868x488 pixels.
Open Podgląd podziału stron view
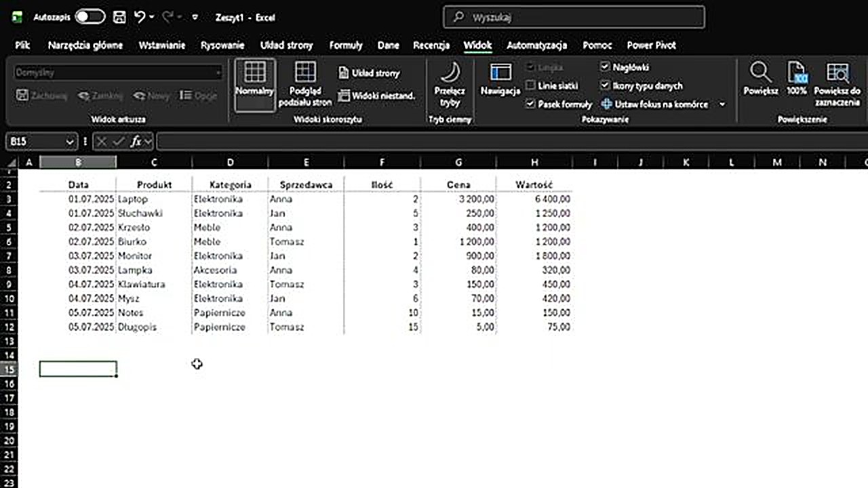pyautogui.click(x=305, y=73)
